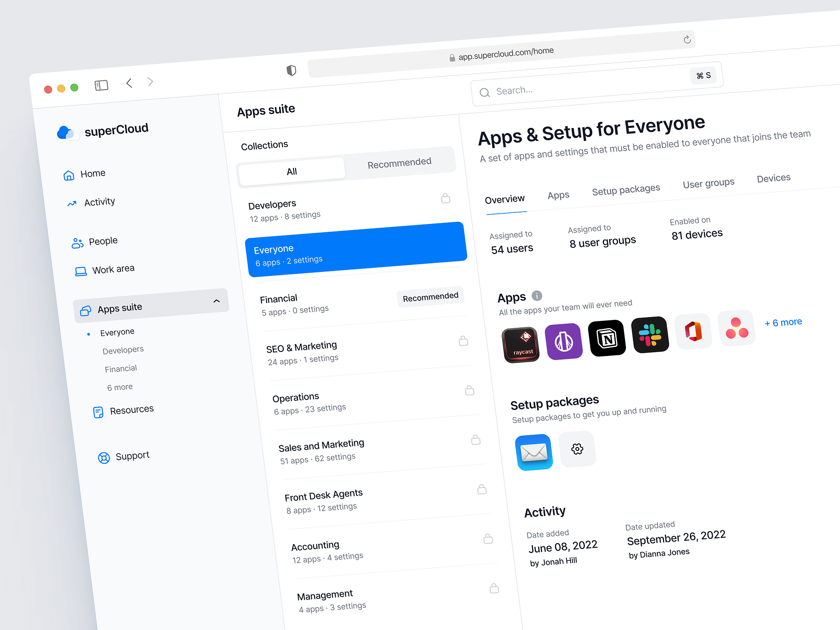This screenshot has height=630, width=840.
Task: Click lock icon on Management
Action: click(x=494, y=588)
